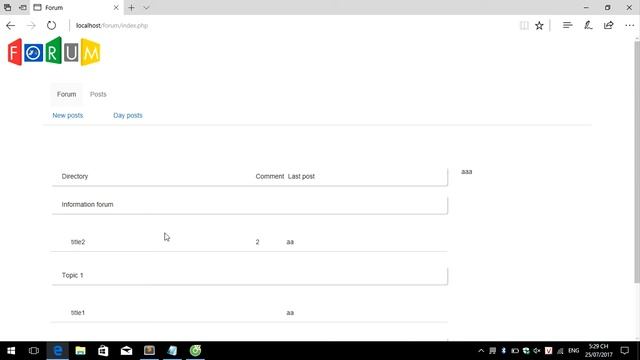This screenshot has height=360, width=640.
Task: Open the Action Center notifications
Action: pyautogui.click(x=624, y=351)
